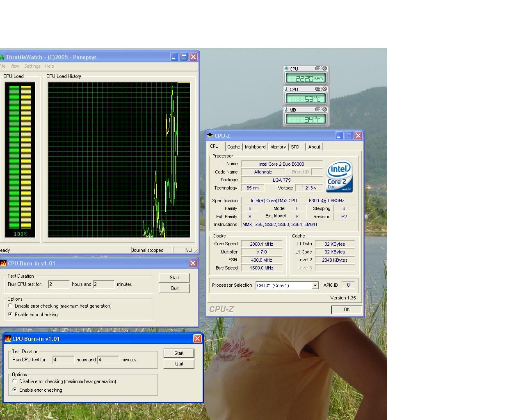Screen dimensions: 525x420
Task: Click the CPU fan icon on the RPM gadget
Action: tap(286, 68)
